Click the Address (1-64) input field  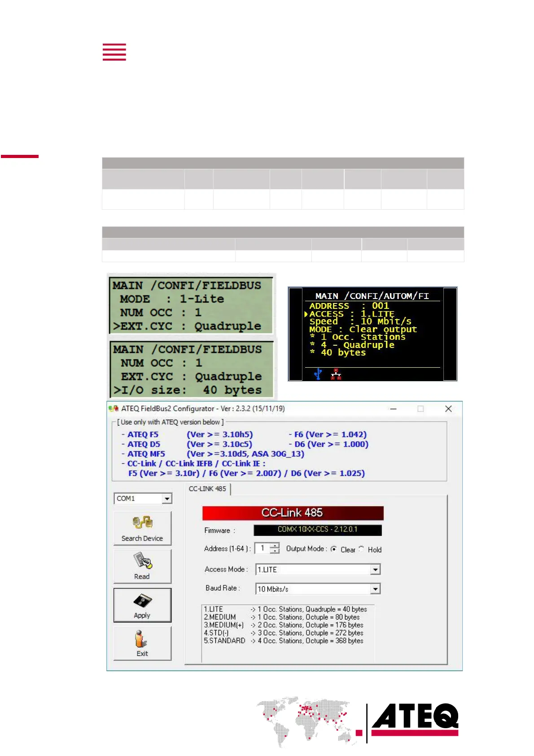click(x=263, y=548)
